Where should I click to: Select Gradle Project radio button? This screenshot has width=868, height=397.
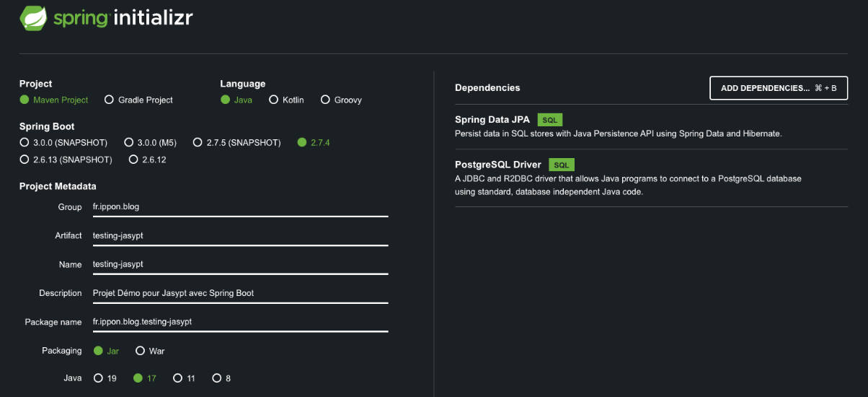(110, 100)
